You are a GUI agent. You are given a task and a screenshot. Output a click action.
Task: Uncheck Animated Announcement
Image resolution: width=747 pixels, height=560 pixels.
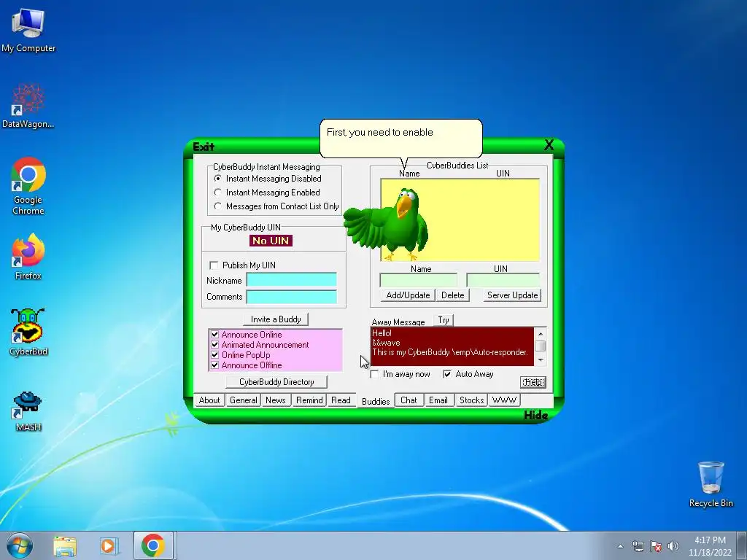pyautogui.click(x=215, y=345)
